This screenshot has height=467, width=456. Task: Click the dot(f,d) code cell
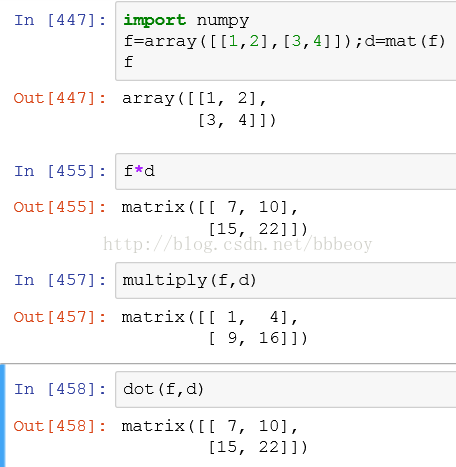[x=286, y=389]
